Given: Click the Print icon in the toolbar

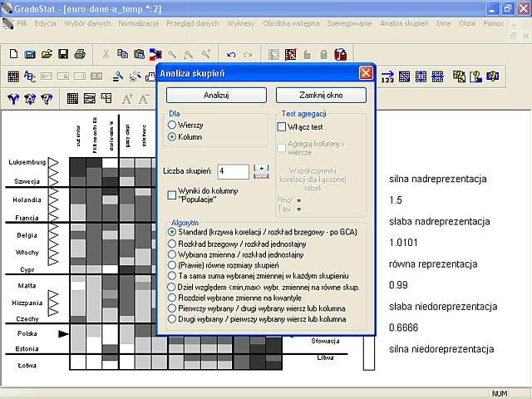Looking at the screenshot, I should tap(80, 54).
